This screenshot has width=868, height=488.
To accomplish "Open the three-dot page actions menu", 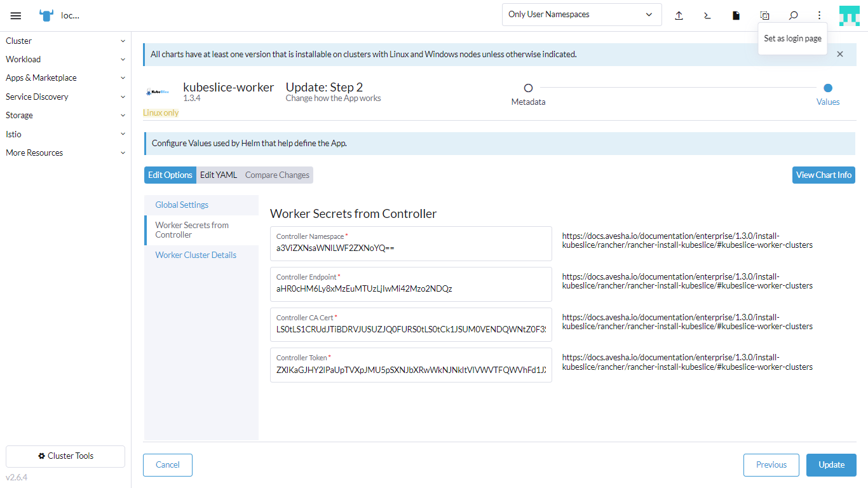I will 819,15.
